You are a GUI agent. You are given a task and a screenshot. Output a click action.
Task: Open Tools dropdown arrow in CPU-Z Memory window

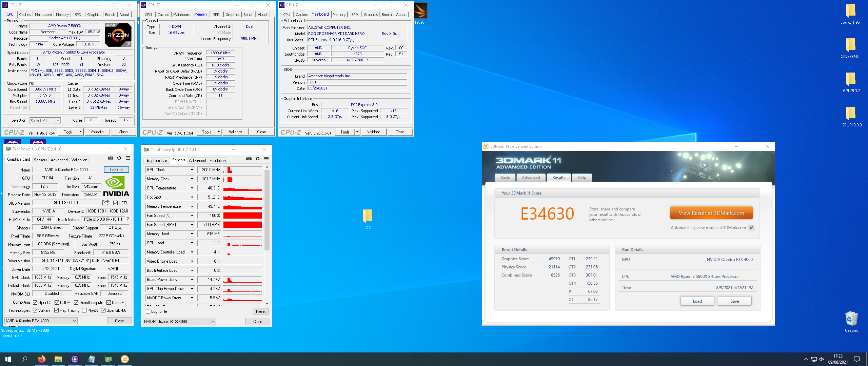pyautogui.click(x=219, y=132)
